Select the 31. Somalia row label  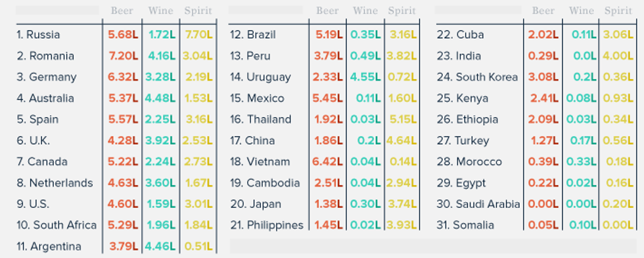465,225
